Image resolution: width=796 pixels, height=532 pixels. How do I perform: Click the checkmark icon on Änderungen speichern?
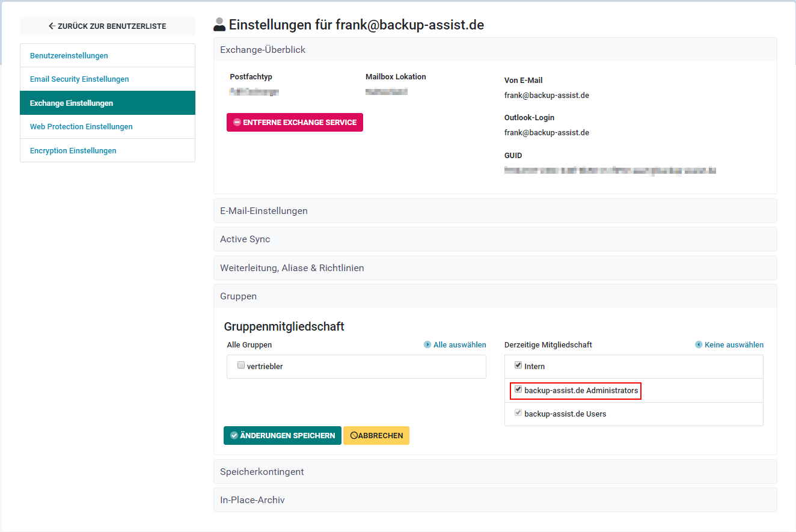pos(234,436)
